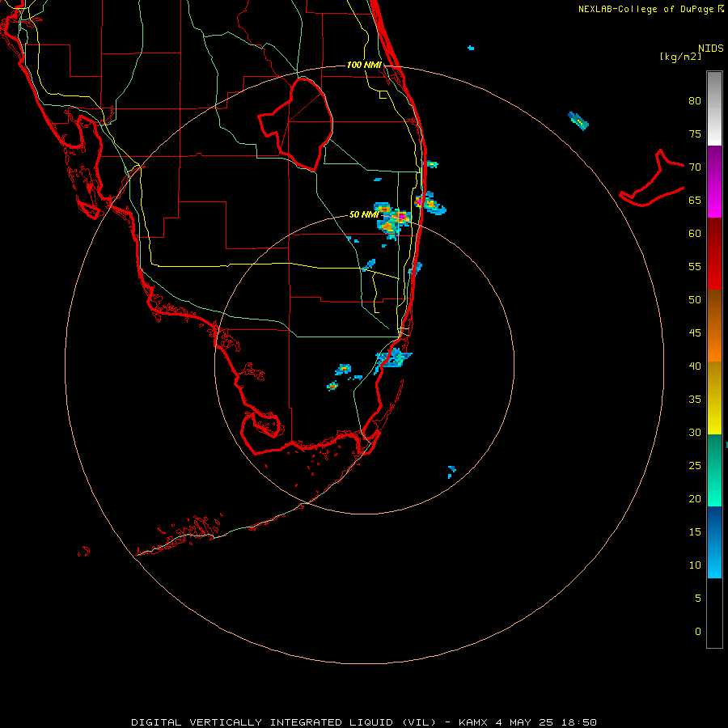Click the 60 value on the scale
Viewport: 728px width, 728px height.
point(695,233)
